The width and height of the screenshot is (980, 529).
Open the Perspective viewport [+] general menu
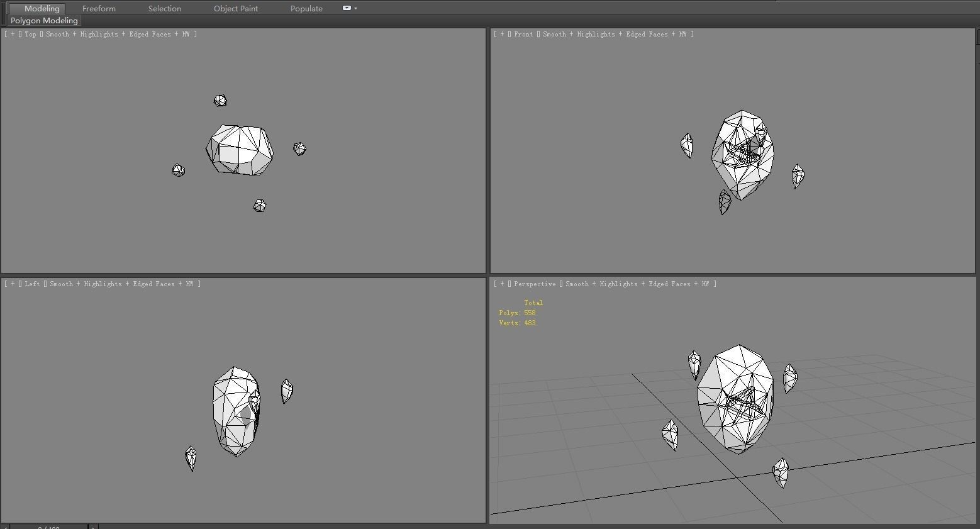502,284
